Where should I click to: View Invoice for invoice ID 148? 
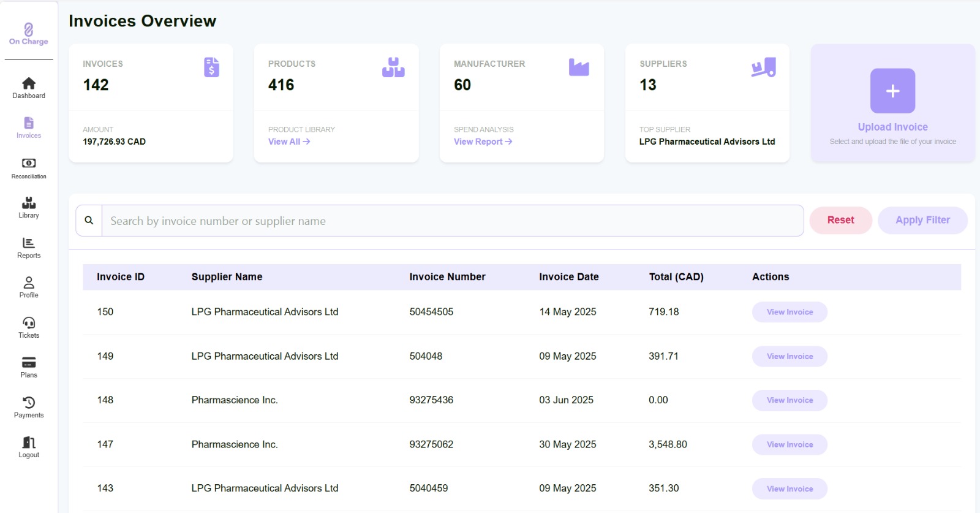pos(790,400)
